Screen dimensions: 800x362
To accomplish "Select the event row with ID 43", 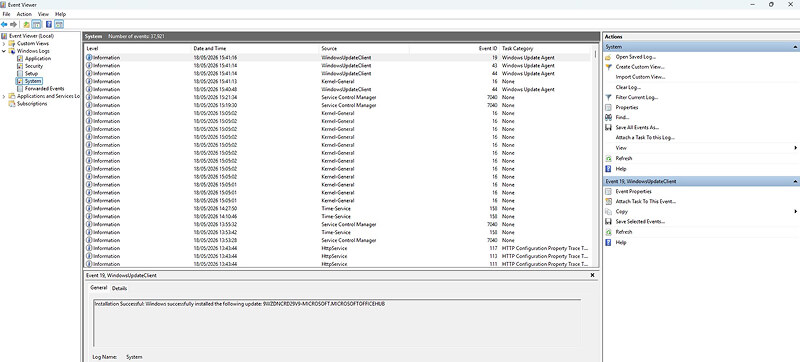I will 338,66.
